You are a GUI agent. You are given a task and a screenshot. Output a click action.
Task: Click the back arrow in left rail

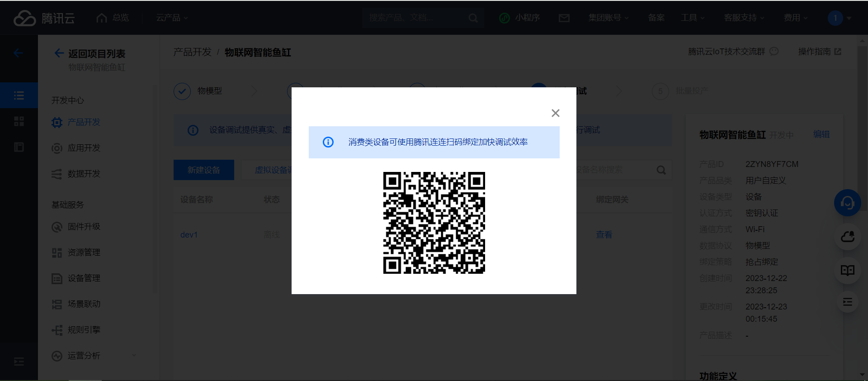coord(19,53)
